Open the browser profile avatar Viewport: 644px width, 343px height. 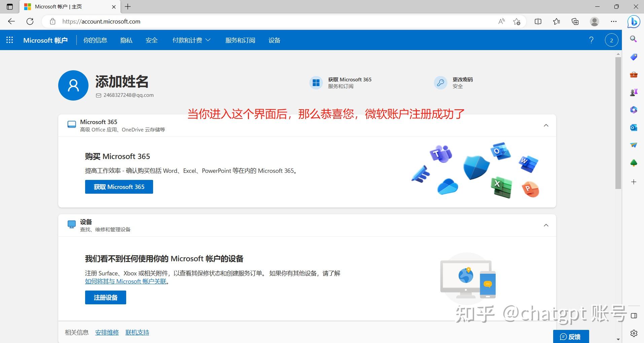(595, 22)
